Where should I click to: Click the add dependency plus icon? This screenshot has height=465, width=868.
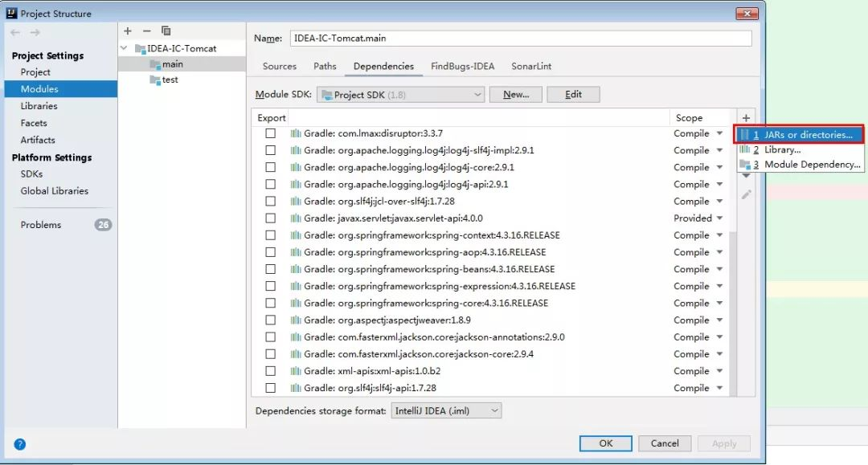click(x=746, y=118)
